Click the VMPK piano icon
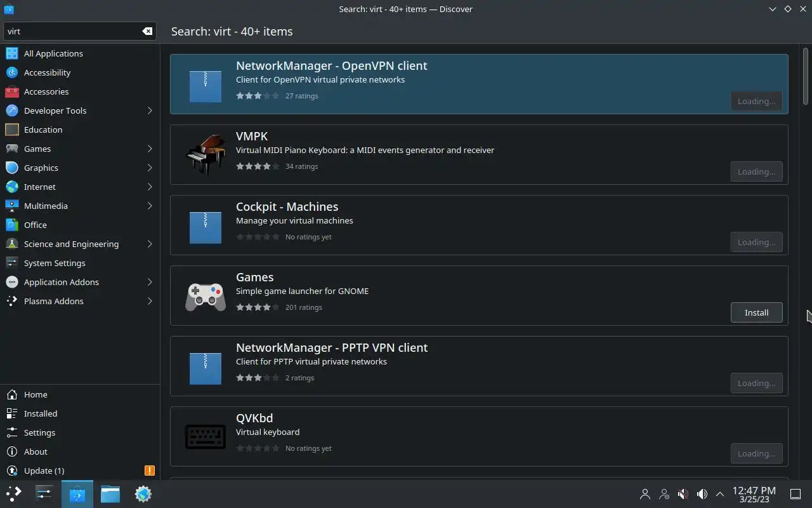 pyautogui.click(x=206, y=154)
